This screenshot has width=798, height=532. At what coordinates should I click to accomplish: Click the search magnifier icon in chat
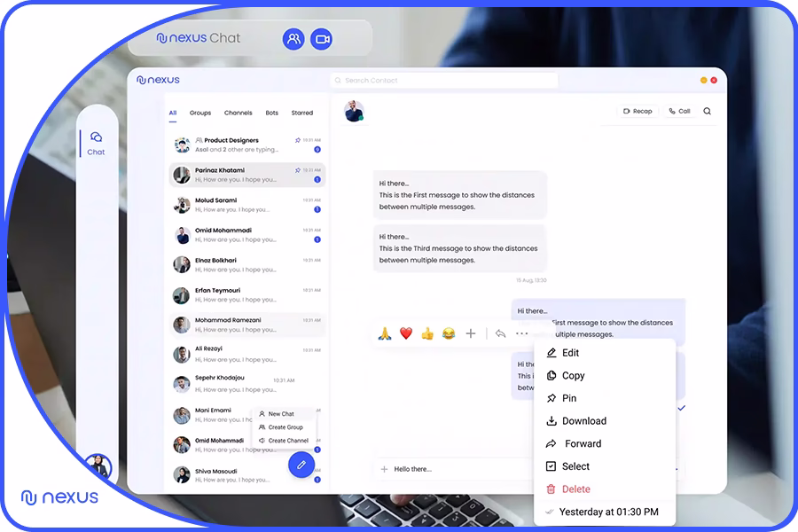tap(707, 112)
